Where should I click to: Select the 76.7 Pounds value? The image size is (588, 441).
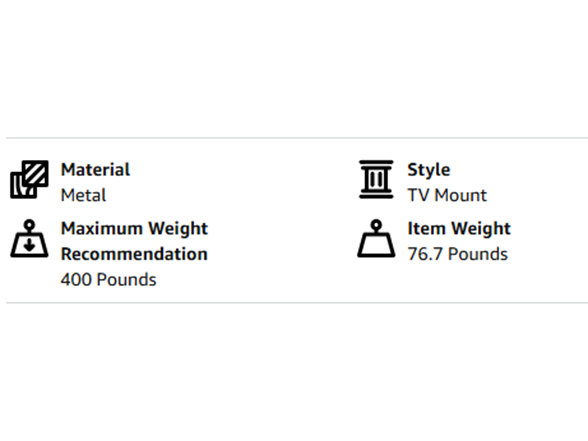458,254
